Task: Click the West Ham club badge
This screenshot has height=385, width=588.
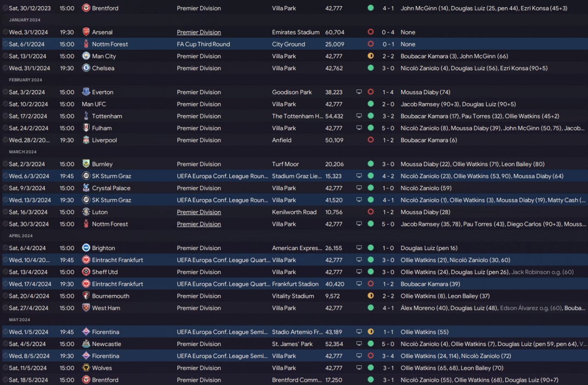Action: (x=86, y=308)
